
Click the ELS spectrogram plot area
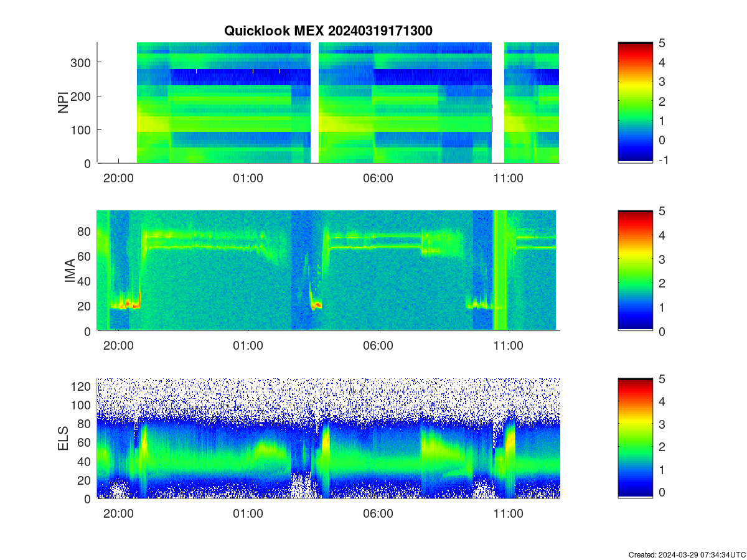tap(328, 438)
